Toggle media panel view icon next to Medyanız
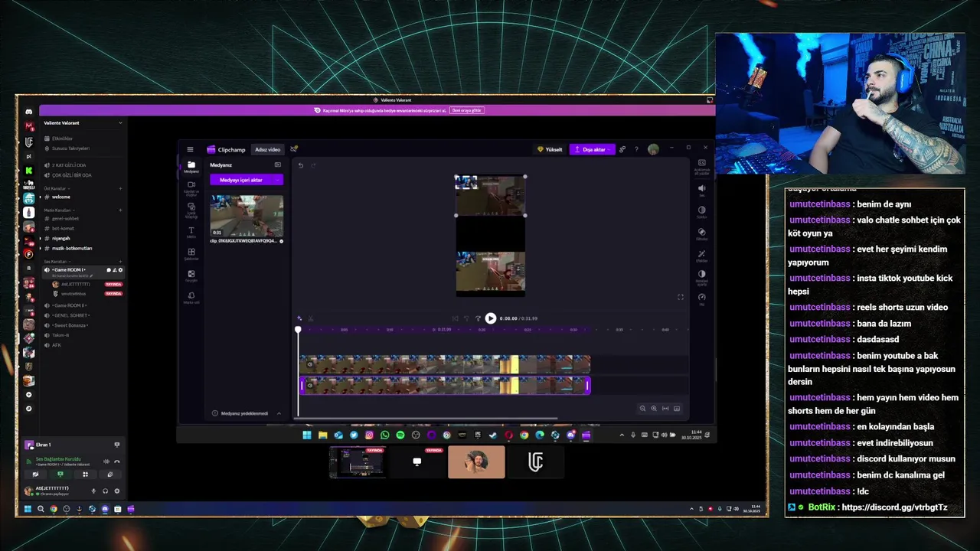Viewport: 980px width, 551px height. coord(278,165)
